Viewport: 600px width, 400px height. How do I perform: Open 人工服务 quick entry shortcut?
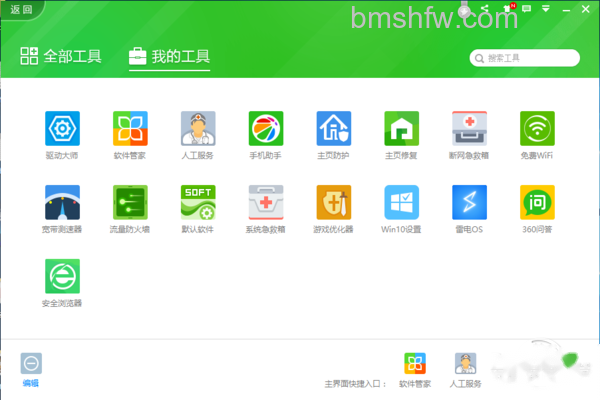pos(465,370)
